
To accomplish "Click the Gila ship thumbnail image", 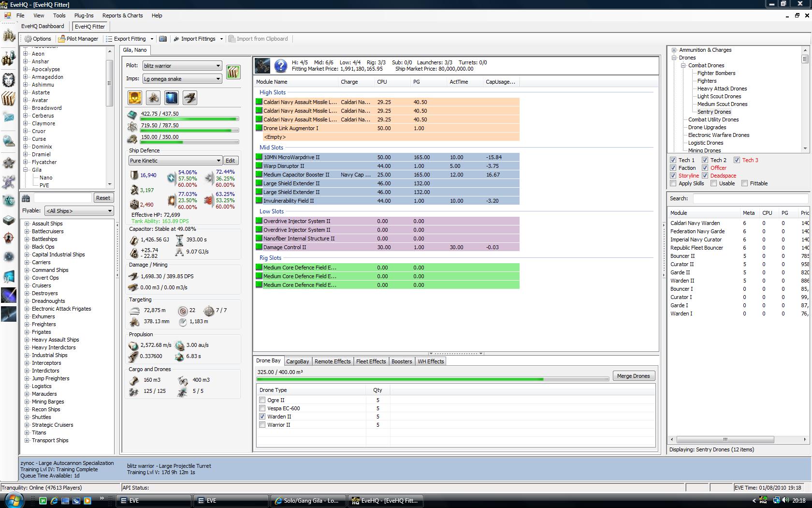I will (262, 65).
